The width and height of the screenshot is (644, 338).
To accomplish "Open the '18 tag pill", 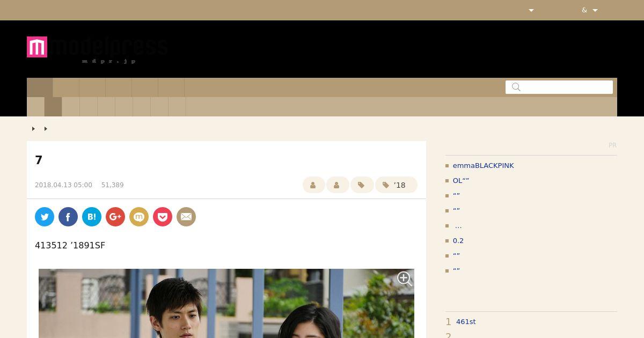I will [396, 185].
